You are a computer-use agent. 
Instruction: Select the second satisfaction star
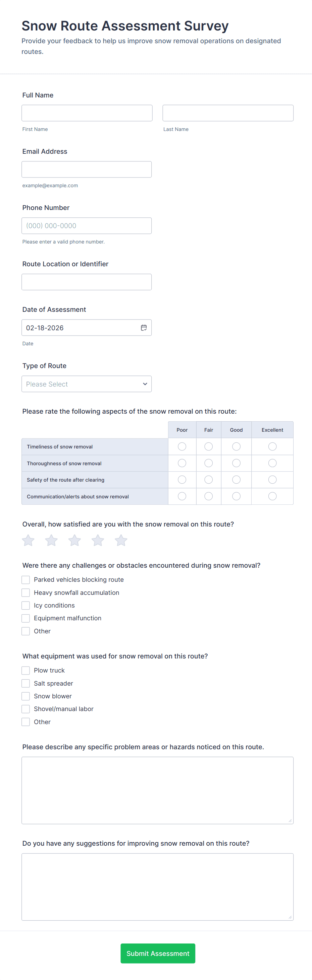point(51,540)
